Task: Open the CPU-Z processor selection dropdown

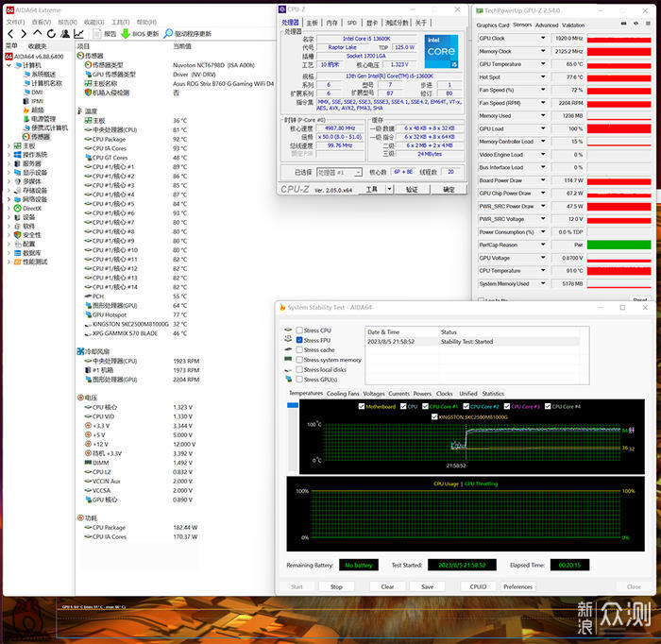Action: click(358, 173)
